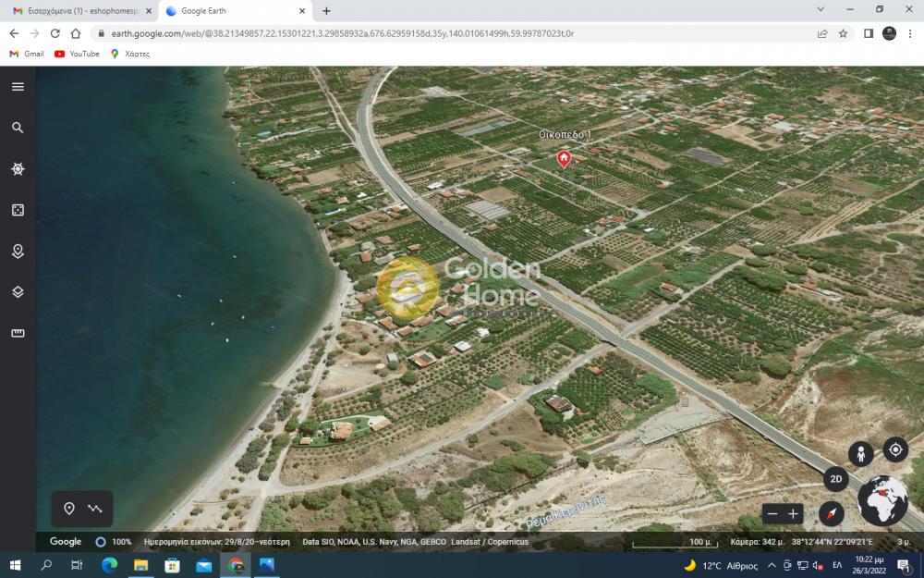Select the Οικόπεδο 1 red placemark

pos(564,159)
